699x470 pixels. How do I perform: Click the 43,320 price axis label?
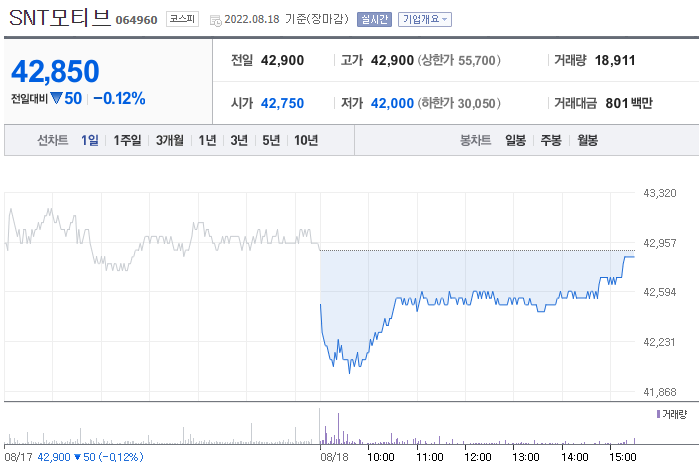[x=660, y=194]
